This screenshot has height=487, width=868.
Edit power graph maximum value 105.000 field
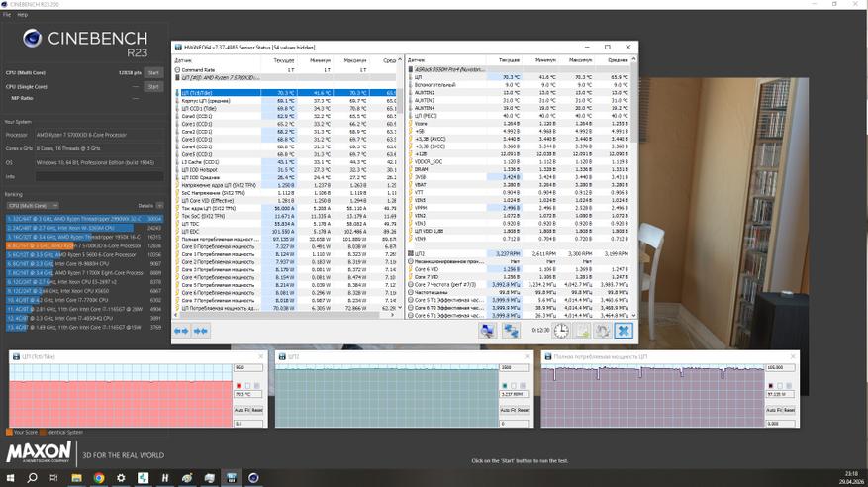coord(780,367)
